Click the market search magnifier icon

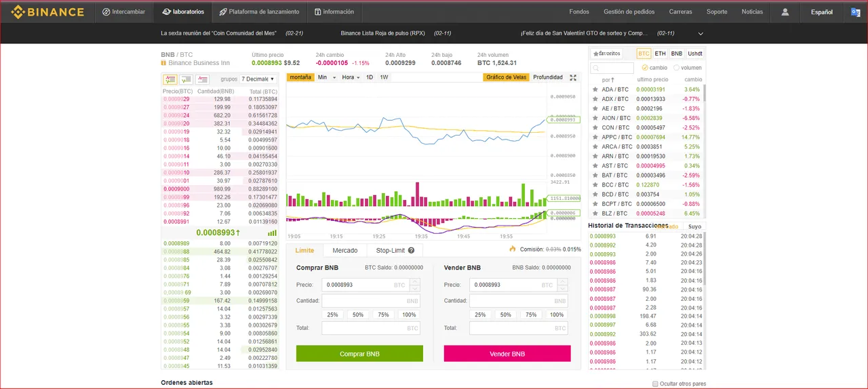595,68
